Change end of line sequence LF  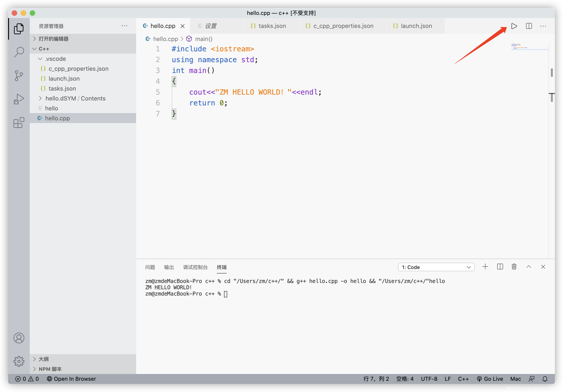tap(448, 379)
